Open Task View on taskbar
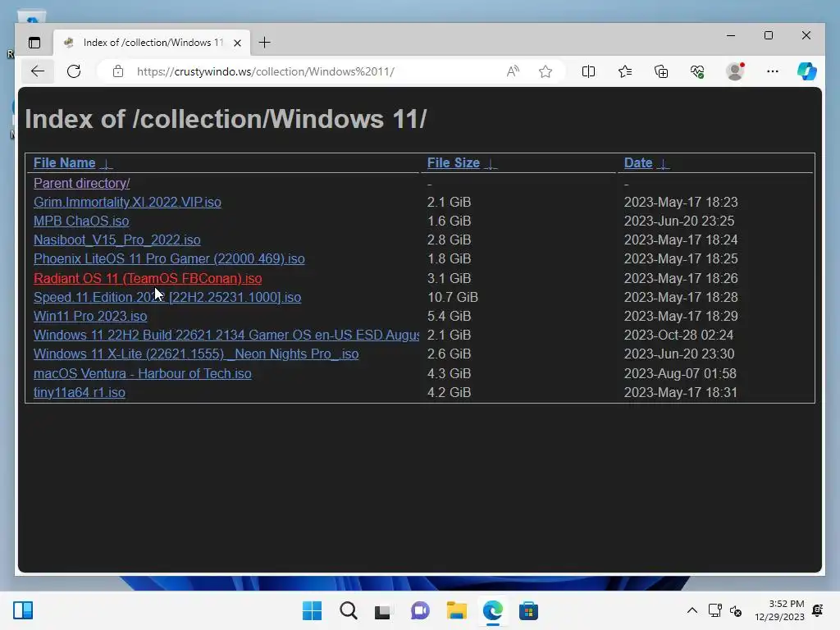Screen dimensions: 840x630 [382, 610]
